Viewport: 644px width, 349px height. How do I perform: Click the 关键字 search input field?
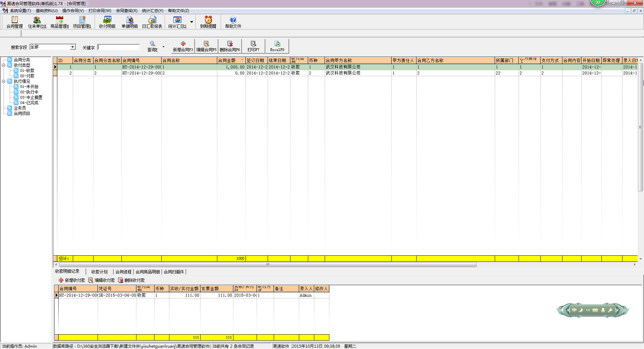(118, 47)
